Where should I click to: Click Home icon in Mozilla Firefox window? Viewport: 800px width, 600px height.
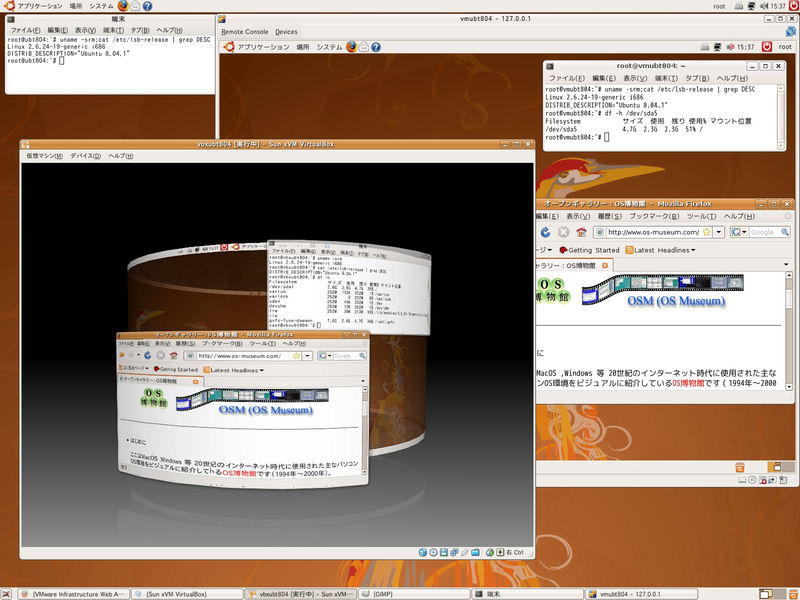coord(581,233)
